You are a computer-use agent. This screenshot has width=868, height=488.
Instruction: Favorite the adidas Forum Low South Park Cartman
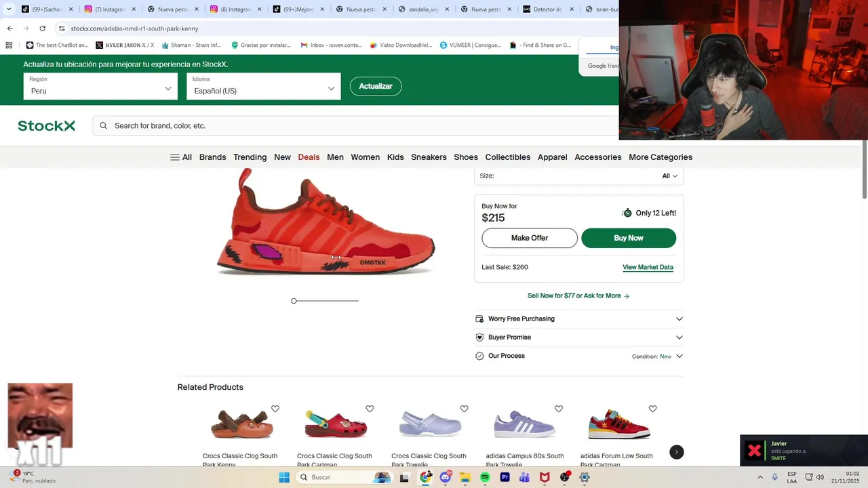click(652, 409)
